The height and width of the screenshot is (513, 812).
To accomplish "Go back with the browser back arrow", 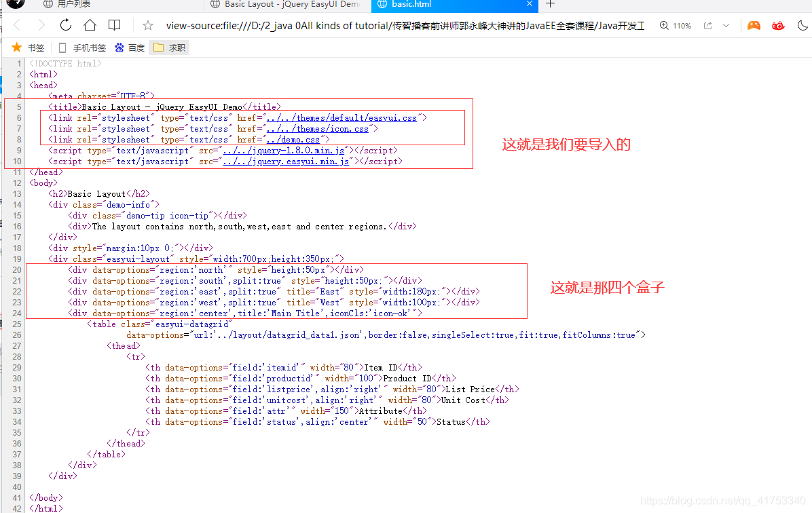I will click(x=17, y=25).
